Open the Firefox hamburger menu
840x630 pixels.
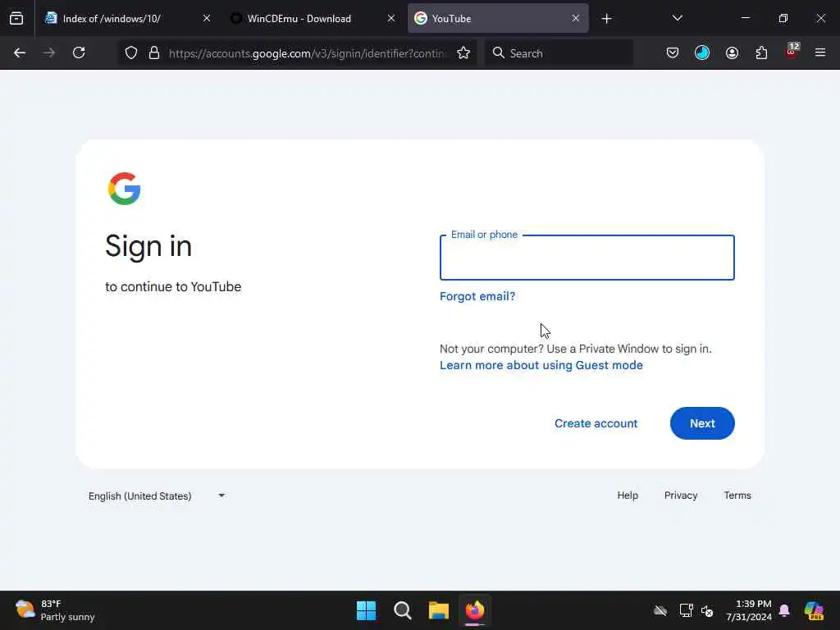tap(820, 53)
